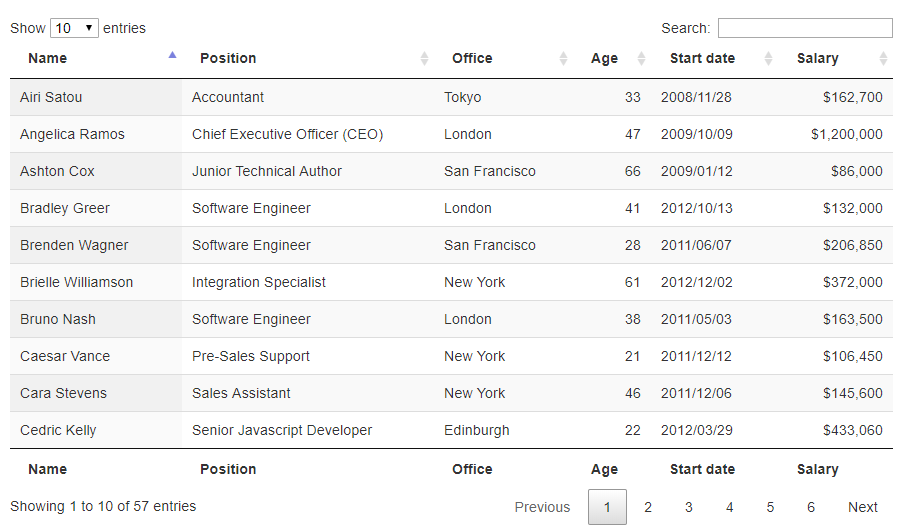Image resolution: width=914 pixels, height=531 pixels.
Task: Click the Salary column sort arrows icon
Action: 883,58
